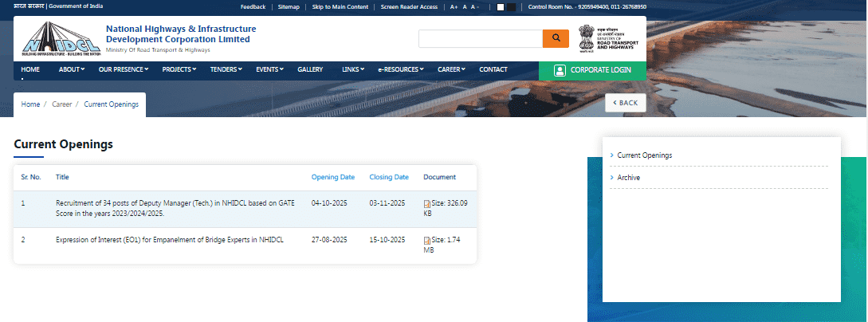Image resolution: width=868 pixels, height=322 pixels.
Task: Expand the e-RESOURCES dropdown menu
Action: tap(400, 70)
